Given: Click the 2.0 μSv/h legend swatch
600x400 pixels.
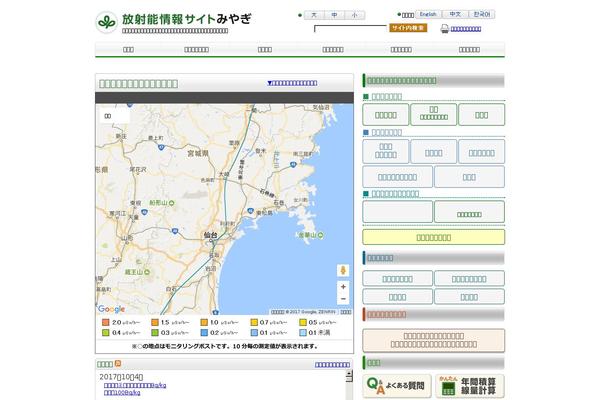Looking at the screenshot, I should tap(106, 322).
